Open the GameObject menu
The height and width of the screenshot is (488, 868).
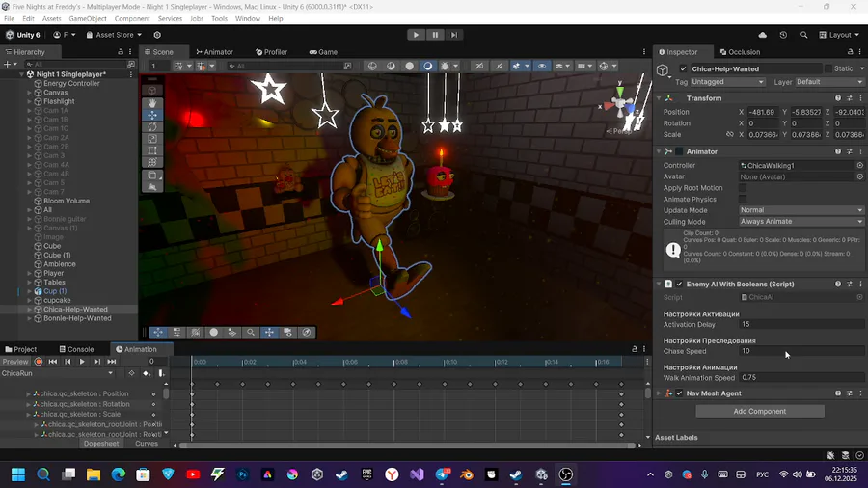click(88, 18)
